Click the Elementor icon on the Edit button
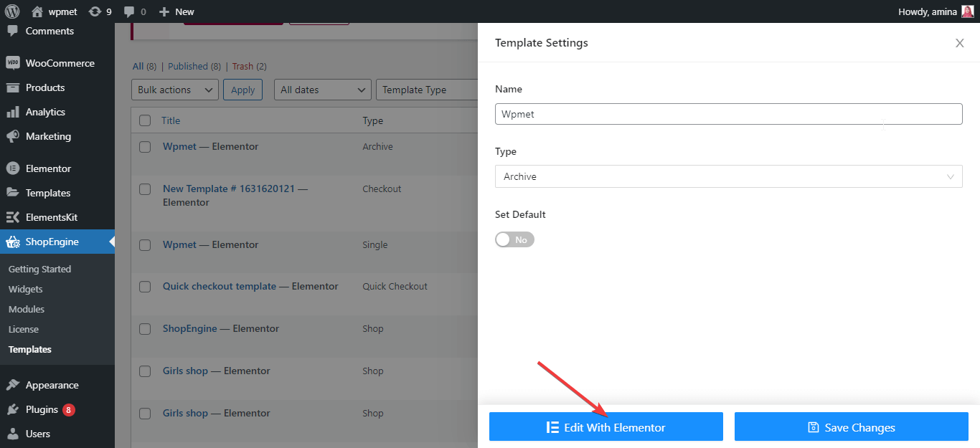The image size is (980, 448). [552, 427]
